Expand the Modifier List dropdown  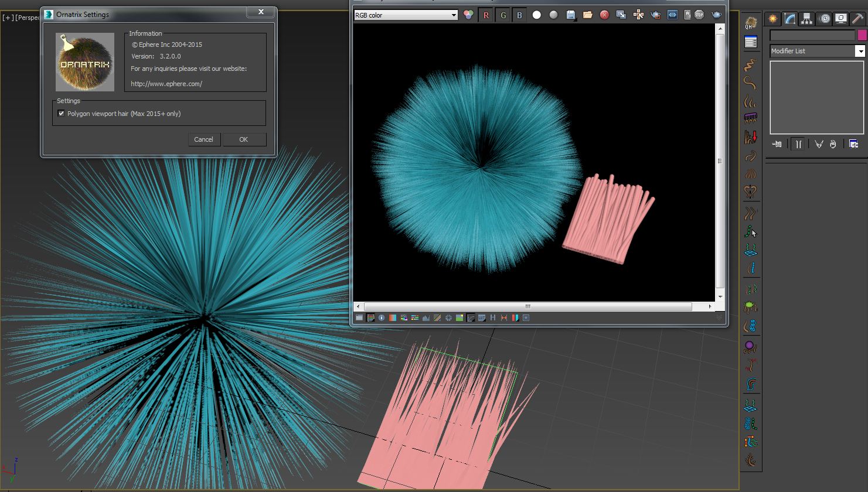[860, 52]
